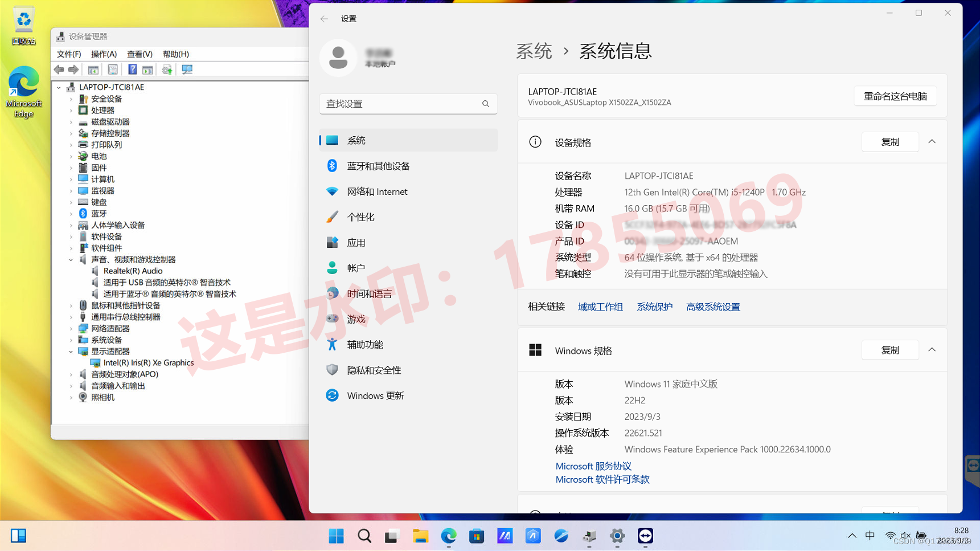Viewport: 980px width, 551px height.
Task: Open the Recycle Bin desktop icon
Action: [23, 26]
